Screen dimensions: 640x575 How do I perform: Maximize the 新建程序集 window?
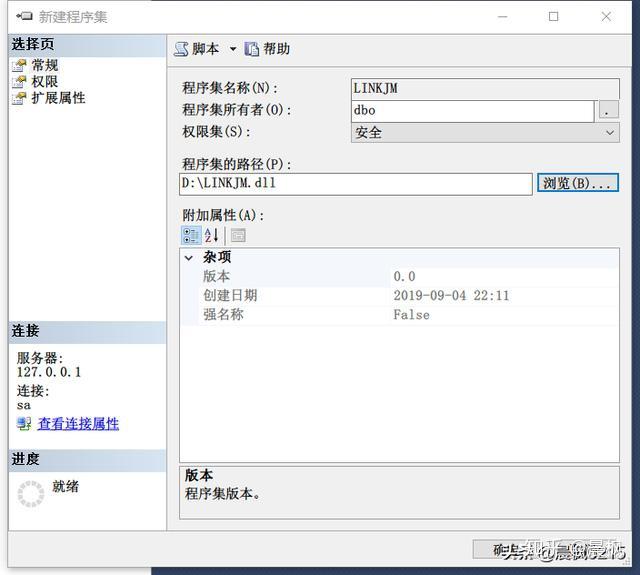[x=553, y=17]
